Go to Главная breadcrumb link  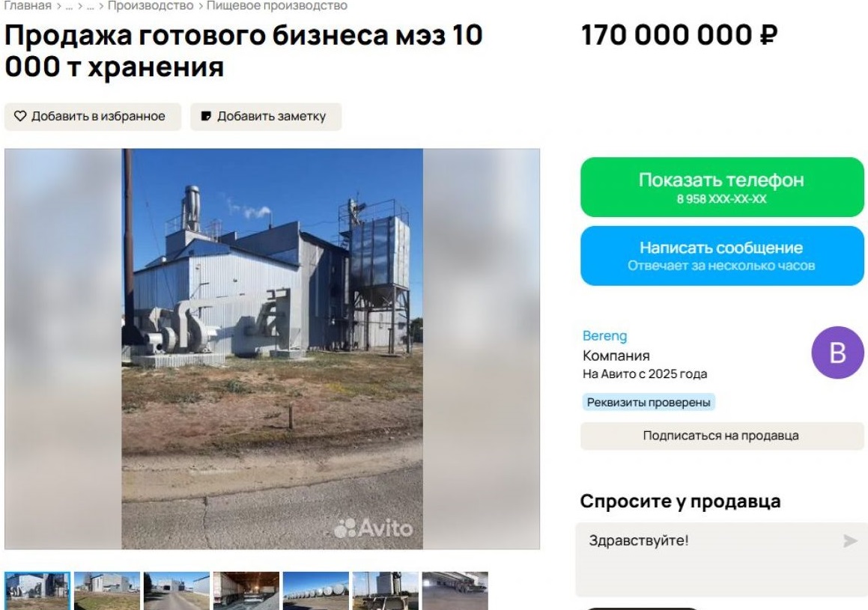(27, 6)
